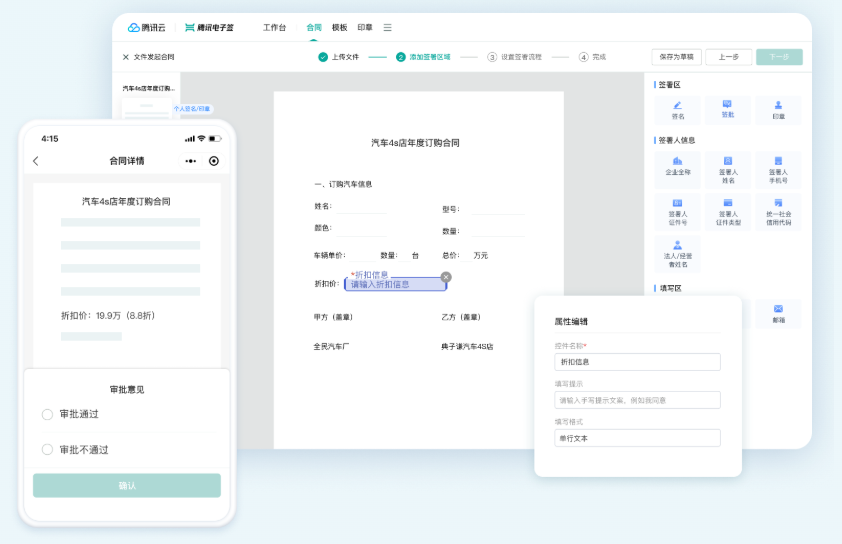Remove the 折扣信息 control with its X
Image resolution: width=842 pixels, height=544 pixels.
(446, 277)
